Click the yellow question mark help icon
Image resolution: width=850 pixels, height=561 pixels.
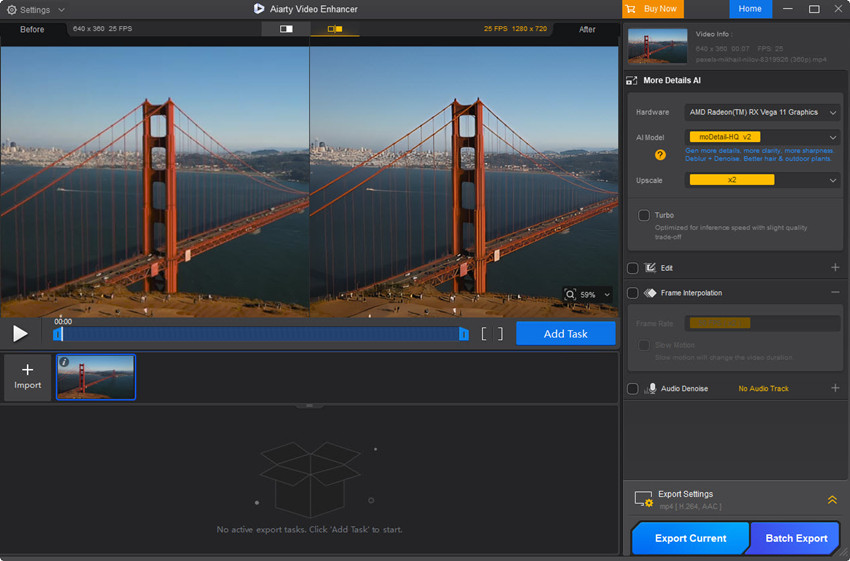[x=660, y=155]
